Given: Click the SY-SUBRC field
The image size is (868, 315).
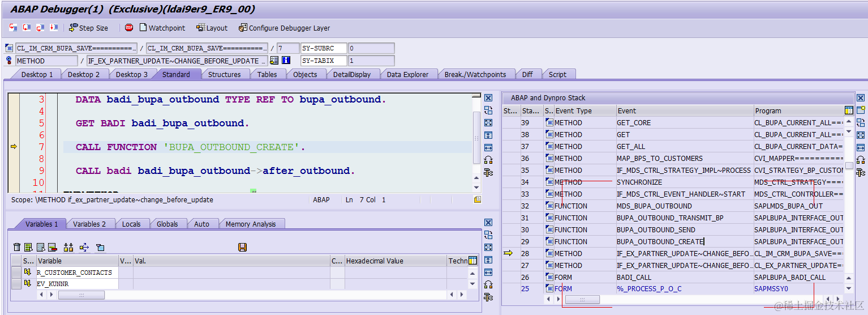Looking at the screenshot, I should point(324,49).
